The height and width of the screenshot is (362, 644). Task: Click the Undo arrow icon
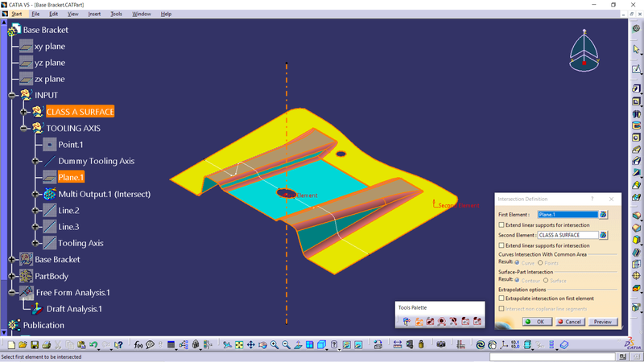pos(93,345)
